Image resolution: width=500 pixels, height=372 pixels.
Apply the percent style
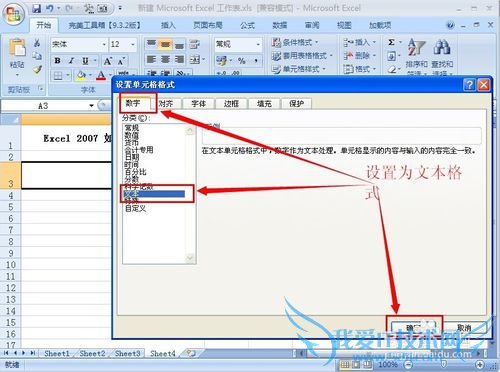(242, 61)
